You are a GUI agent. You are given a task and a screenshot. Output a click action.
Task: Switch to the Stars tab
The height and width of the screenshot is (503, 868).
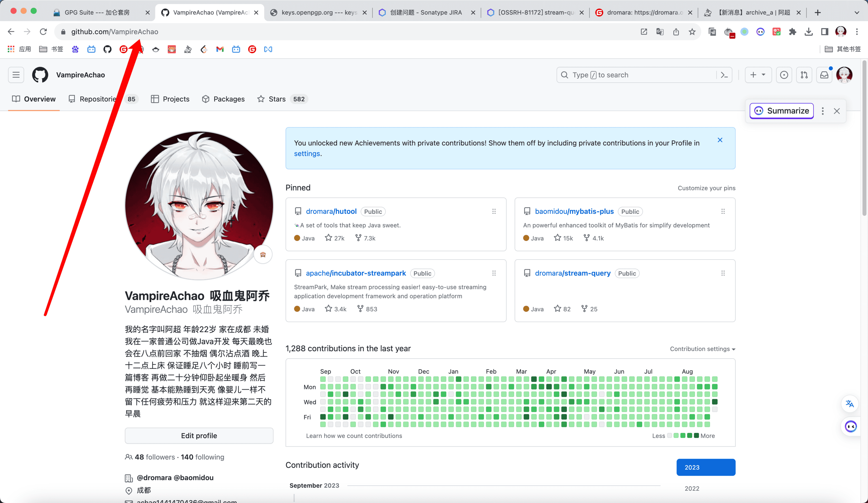coord(277,99)
